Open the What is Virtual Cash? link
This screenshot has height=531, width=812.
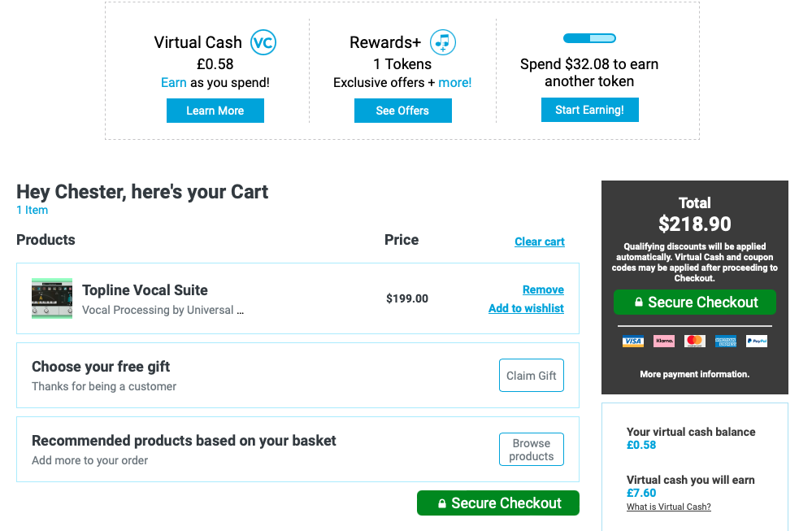[669, 507]
